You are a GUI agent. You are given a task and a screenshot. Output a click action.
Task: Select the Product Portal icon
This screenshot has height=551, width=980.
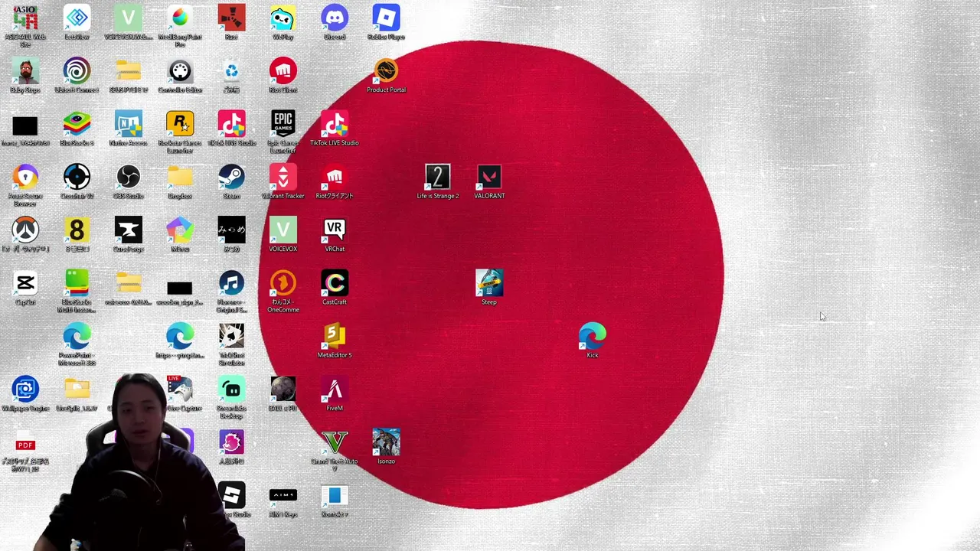(x=386, y=71)
